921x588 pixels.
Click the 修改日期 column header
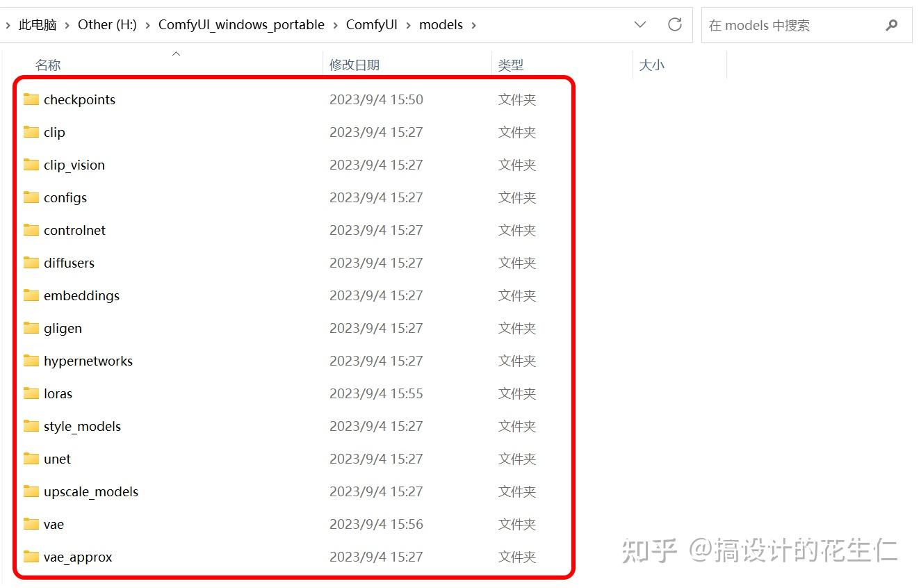pos(356,65)
